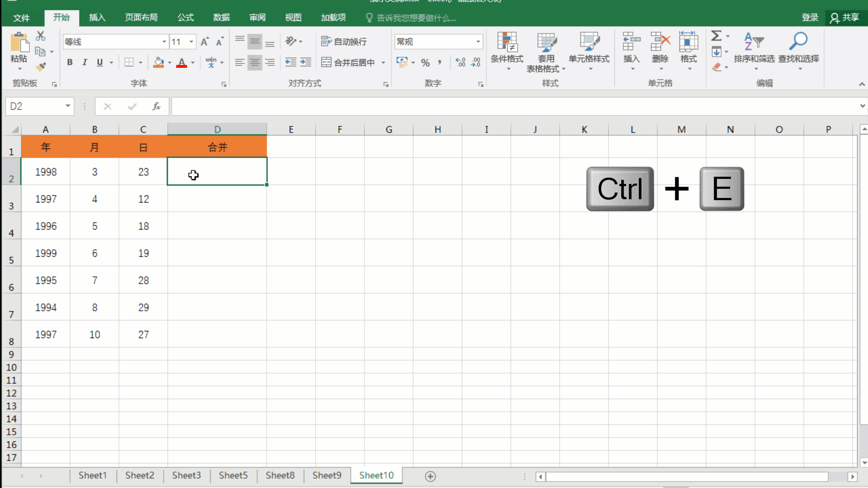Click the new sheet + button

[430, 476]
